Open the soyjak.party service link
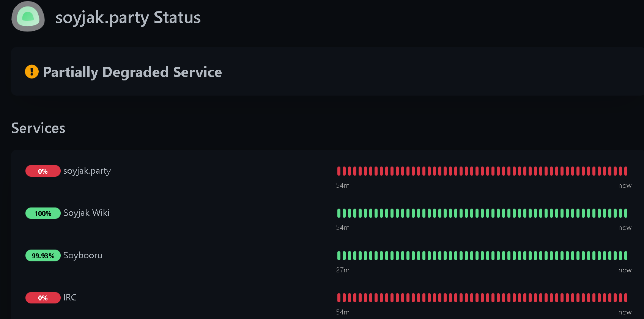 [x=87, y=171]
